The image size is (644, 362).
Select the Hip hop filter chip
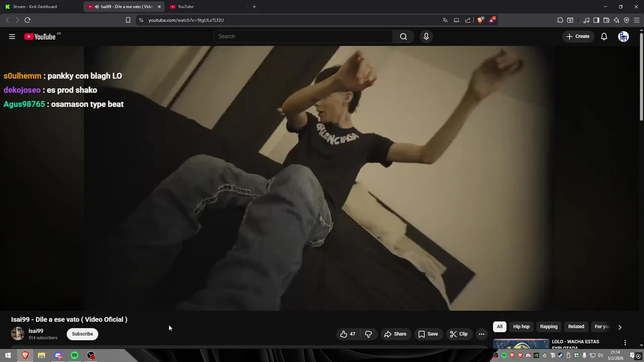click(x=521, y=327)
